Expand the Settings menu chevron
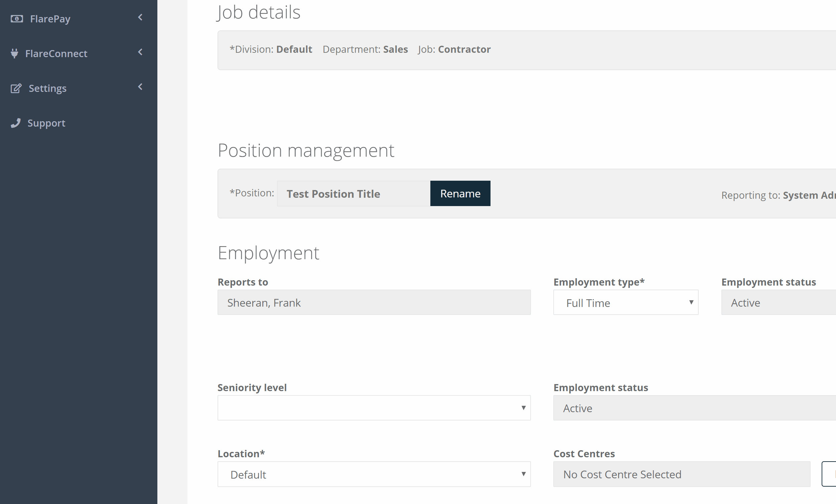The height and width of the screenshot is (504, 836). [x=140, y=87]
